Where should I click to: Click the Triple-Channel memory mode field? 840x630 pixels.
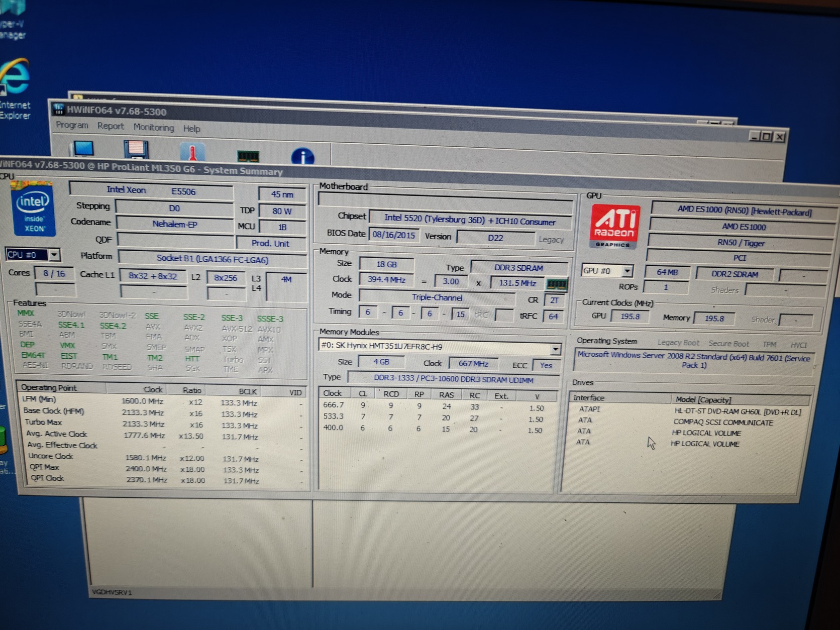click(x=437, y=297)
